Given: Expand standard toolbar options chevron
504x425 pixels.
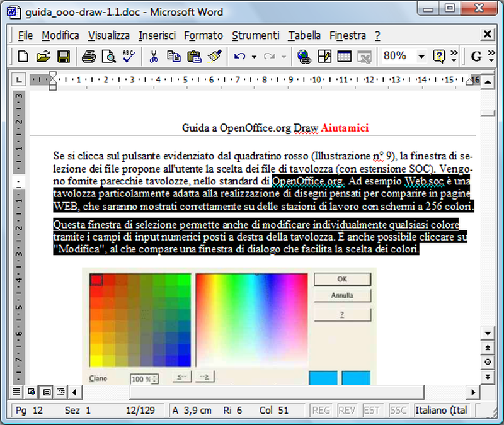Looking at the screenshot, I should pos(454,56).
